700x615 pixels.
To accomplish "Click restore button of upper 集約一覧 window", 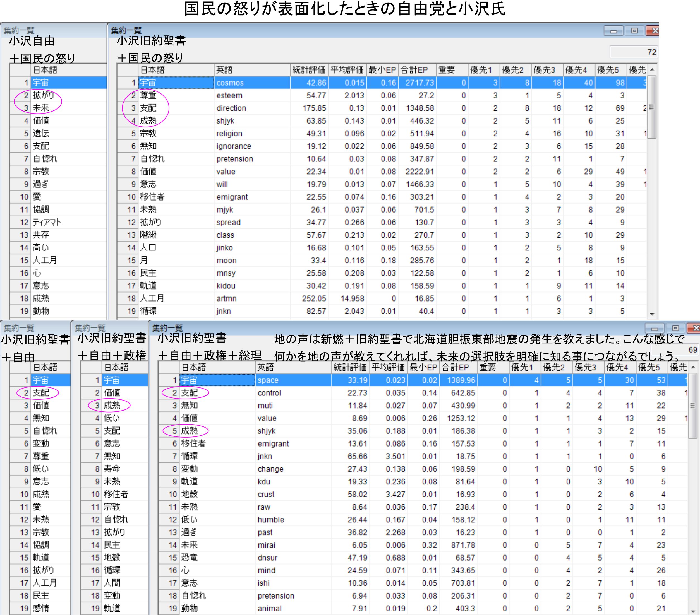I will [634, 31].
